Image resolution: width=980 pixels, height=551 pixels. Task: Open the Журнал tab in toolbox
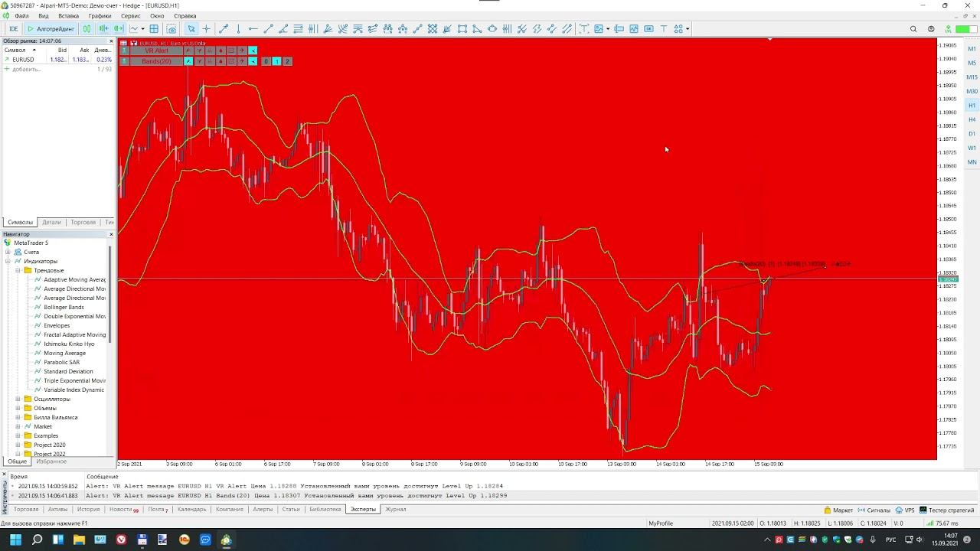pos(395,509)
